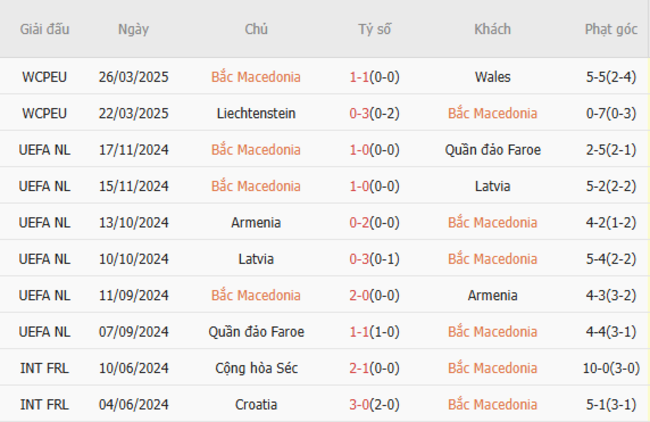Click score 2-0 on 11/09/2024 match
Image resolution: width=650 pixels, height=422 pixels.
pos(359,296)
